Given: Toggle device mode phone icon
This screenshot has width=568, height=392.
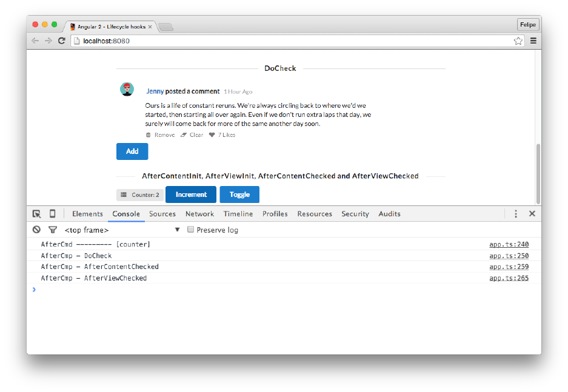Looking at the screenshot, I should 52,214.
